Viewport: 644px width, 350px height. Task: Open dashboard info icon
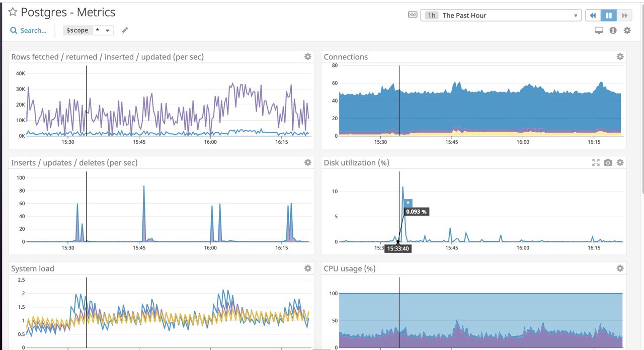(x=613, y=30)
